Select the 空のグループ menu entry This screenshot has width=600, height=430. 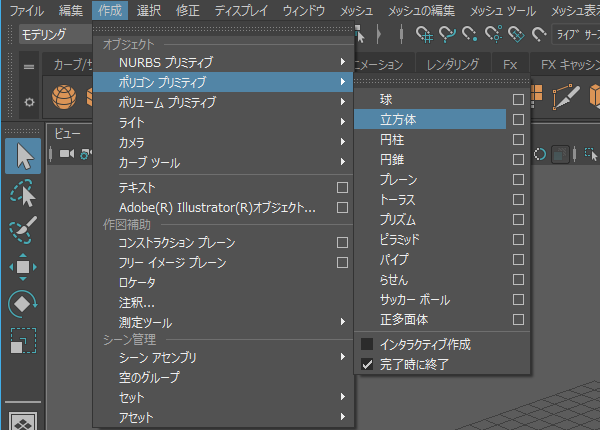click(x=149, y=377)
